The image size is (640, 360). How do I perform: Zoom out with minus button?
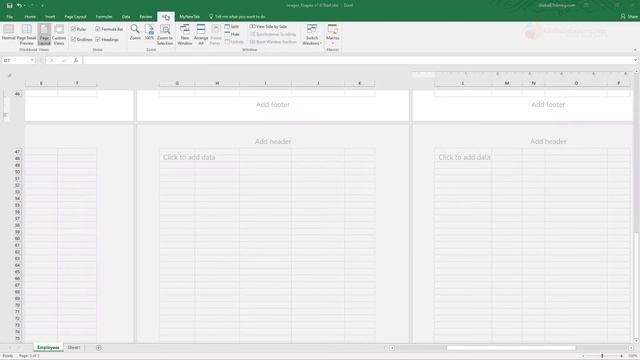pyautogui.click(x=583, y=356)
